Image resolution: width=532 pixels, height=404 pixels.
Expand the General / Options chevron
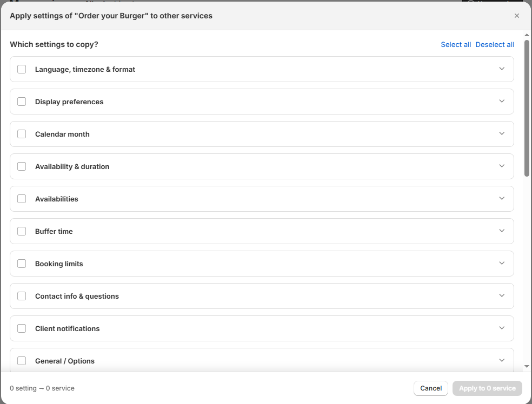502,360
